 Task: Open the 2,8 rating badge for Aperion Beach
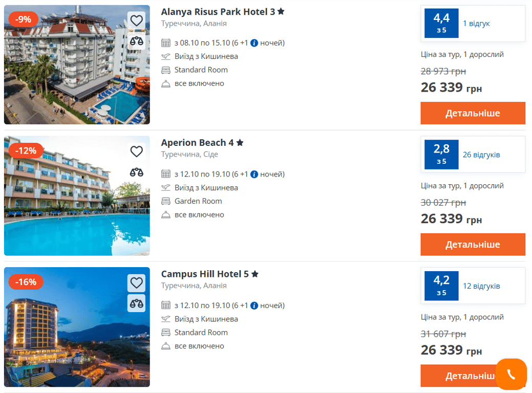coord(441,154)
